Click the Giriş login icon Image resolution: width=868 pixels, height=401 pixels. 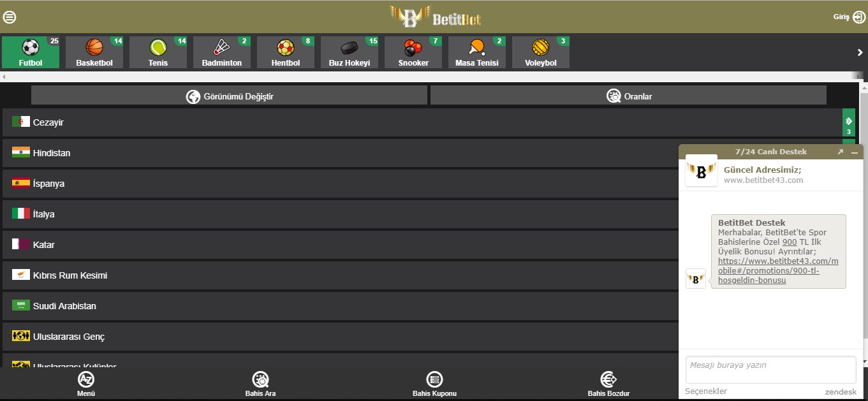(858, 17)
